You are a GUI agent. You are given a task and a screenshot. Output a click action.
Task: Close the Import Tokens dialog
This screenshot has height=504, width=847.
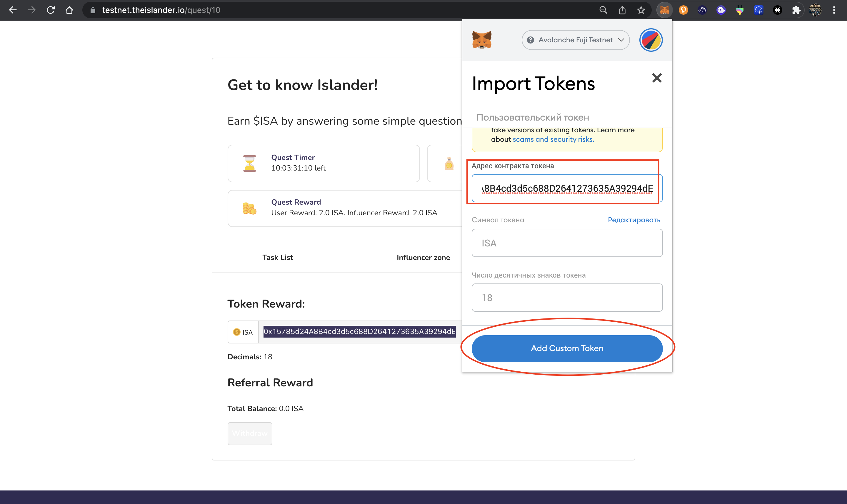click(657, 78)
